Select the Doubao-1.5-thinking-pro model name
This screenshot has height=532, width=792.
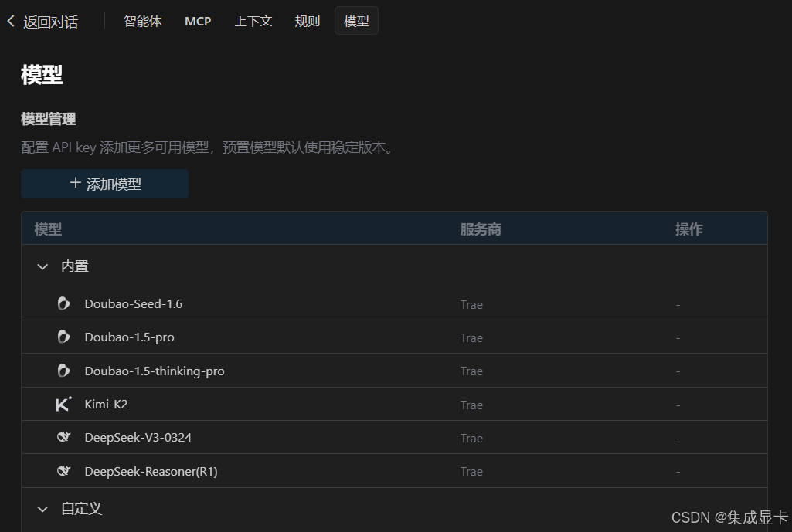tap(155, 371)
